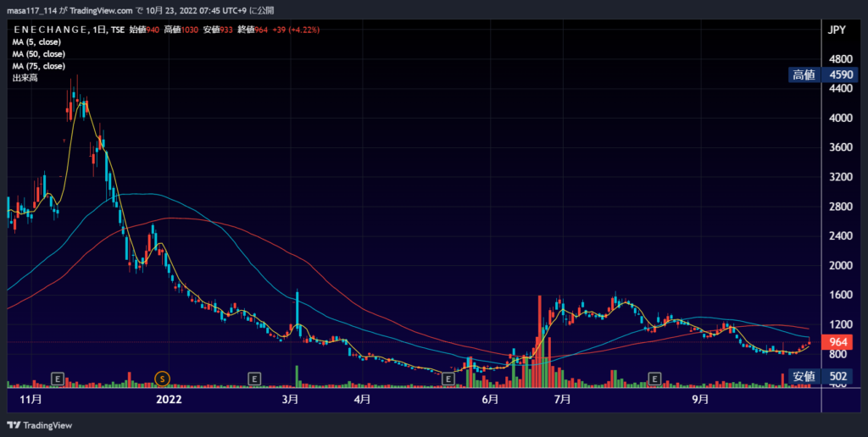The image size is (868, 437).
Task: Select the MA (50, close) indicator legend
Action: (x=39, y=54)
